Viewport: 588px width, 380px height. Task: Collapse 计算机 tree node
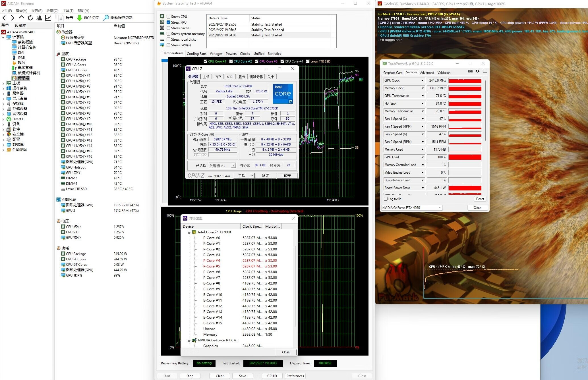coord(3,37)
